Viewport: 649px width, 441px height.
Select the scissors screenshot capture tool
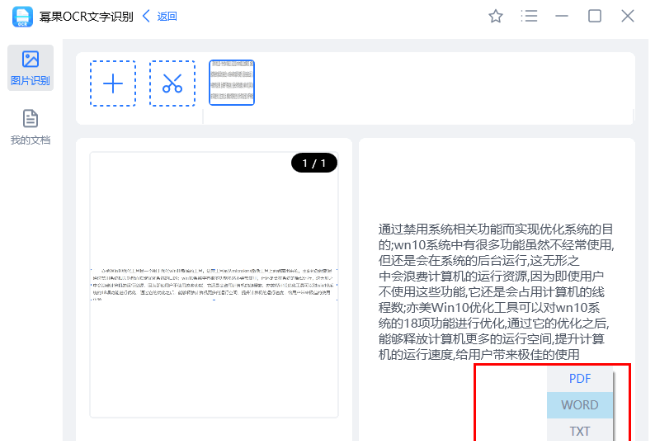[172, 83]
